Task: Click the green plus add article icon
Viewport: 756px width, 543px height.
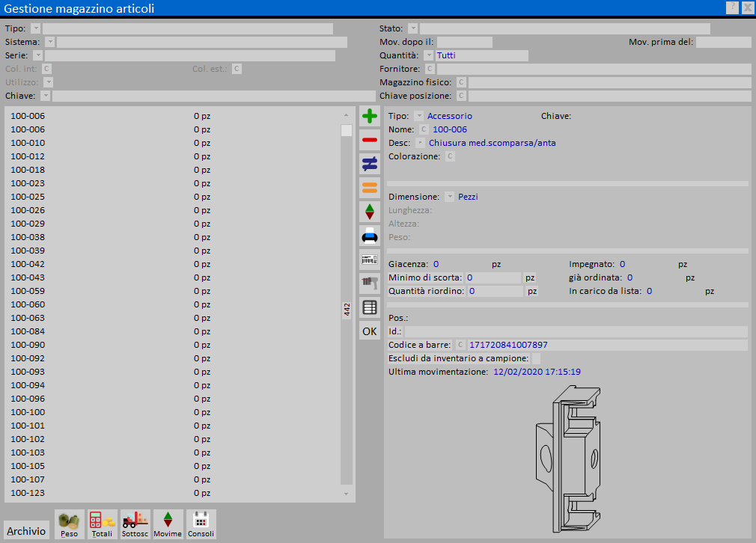Action: (x=370, y=116)
